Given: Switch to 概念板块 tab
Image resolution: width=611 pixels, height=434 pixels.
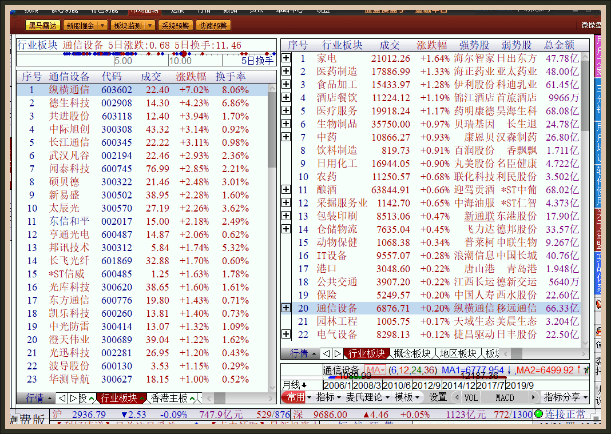Looking at the screenshot, I should click(412, 353).
